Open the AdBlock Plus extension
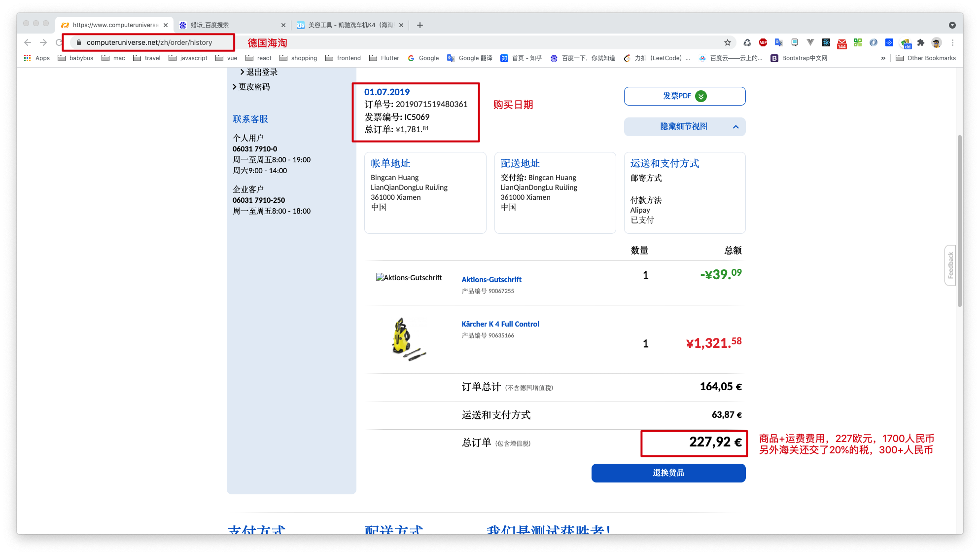Viewport: 980px width, 555px height. (763, 42)
